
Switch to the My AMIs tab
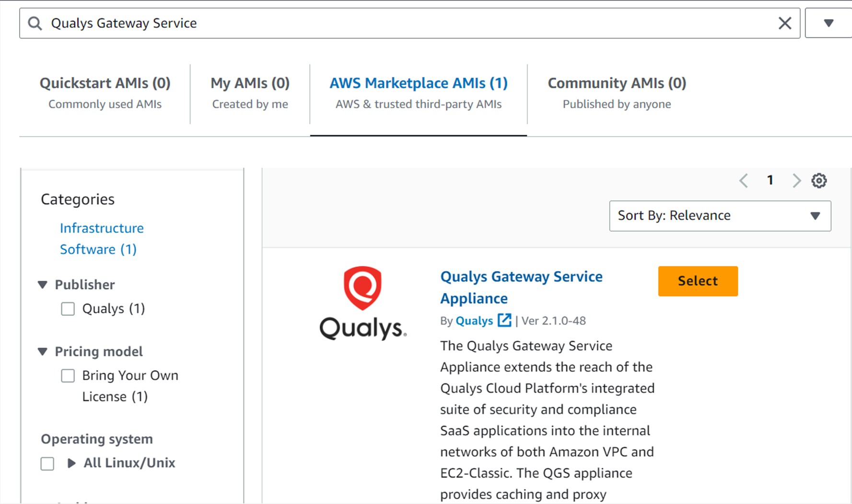(x=250, y=93)
